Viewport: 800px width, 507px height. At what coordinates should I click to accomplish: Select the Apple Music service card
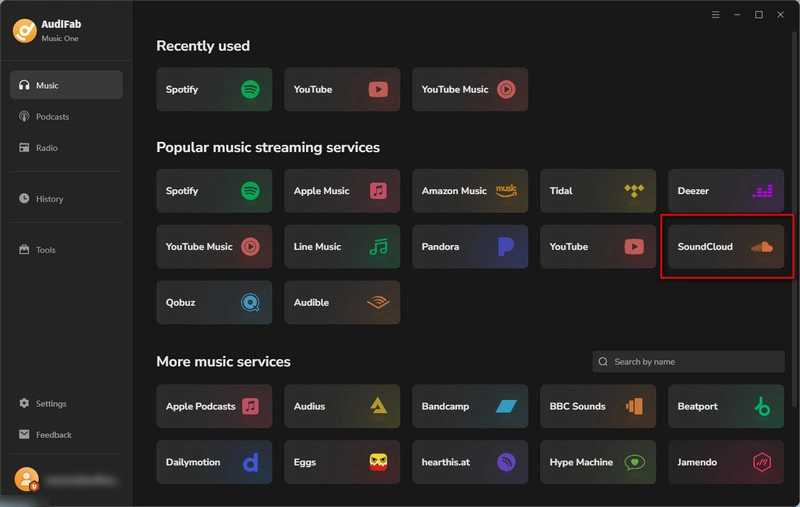coord(342,191)
